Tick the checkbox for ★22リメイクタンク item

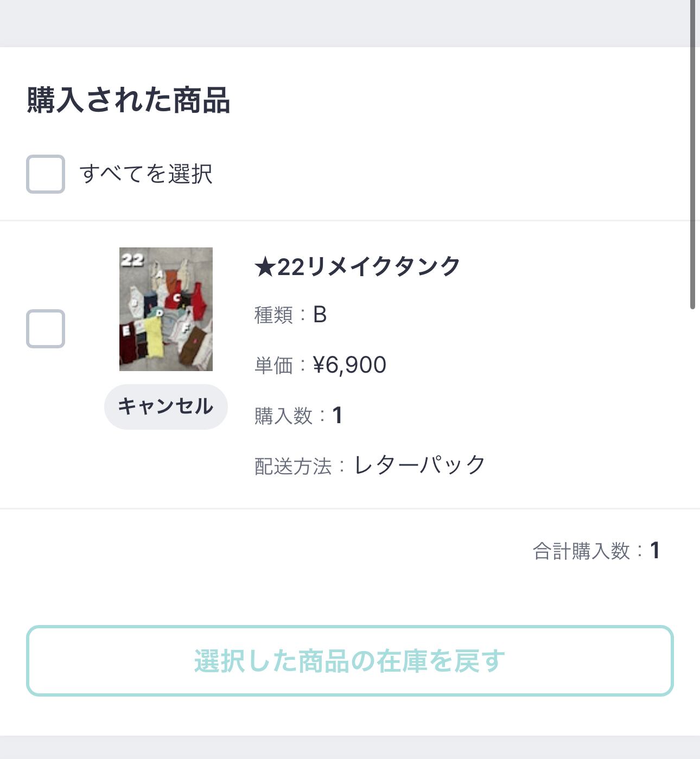coord(46,329)
